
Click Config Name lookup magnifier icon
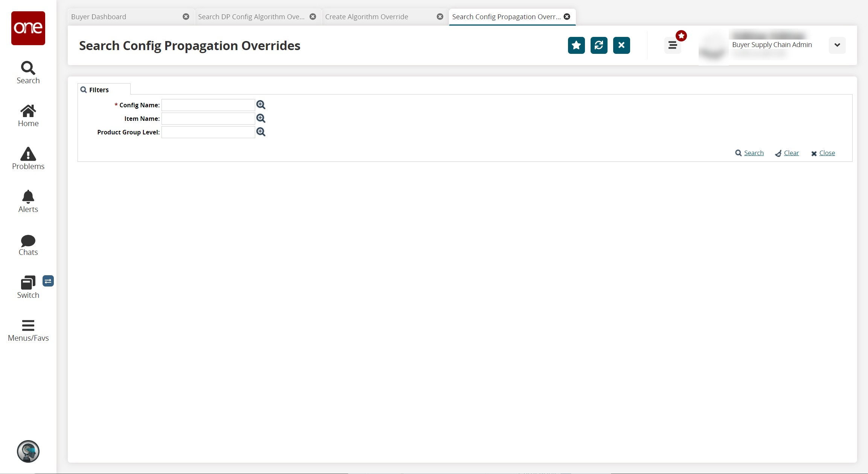point(261,105)
